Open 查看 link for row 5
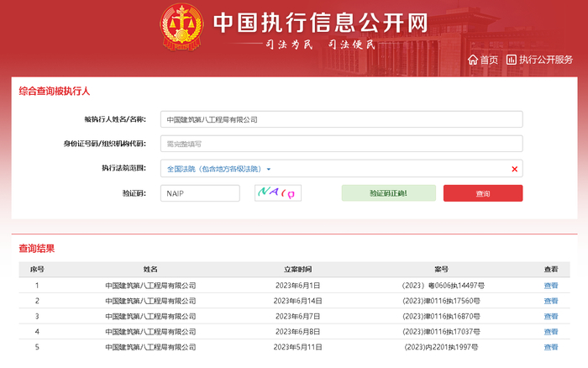This screenshot has width=588, height=368. point(551,347)
